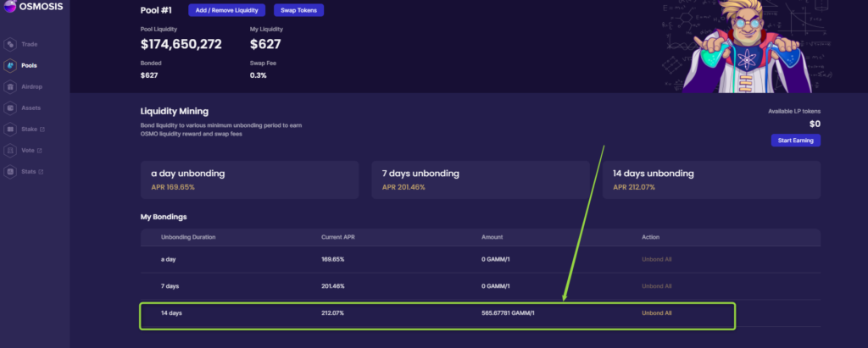Click the My Bondings heading

[164, 217]
